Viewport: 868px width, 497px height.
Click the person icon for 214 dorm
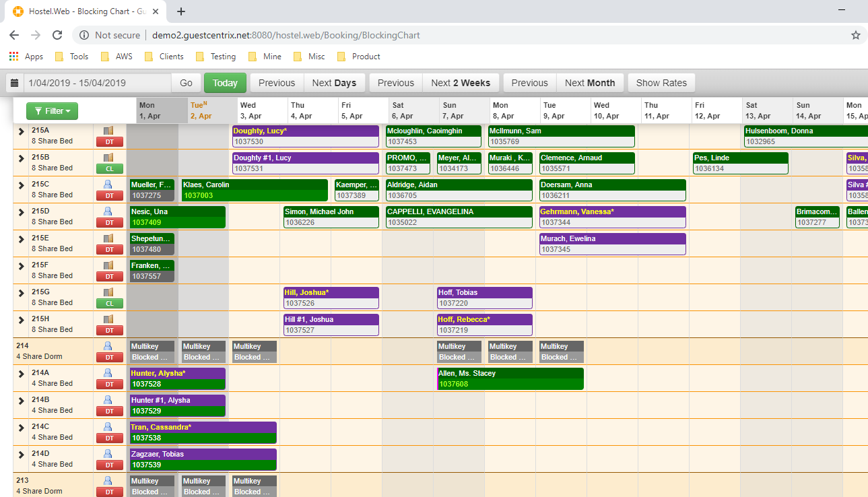(108, 346)
